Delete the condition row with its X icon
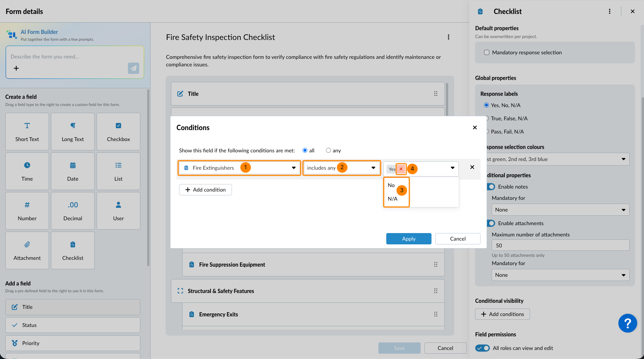The image size is (644, 359). [472, 167]
